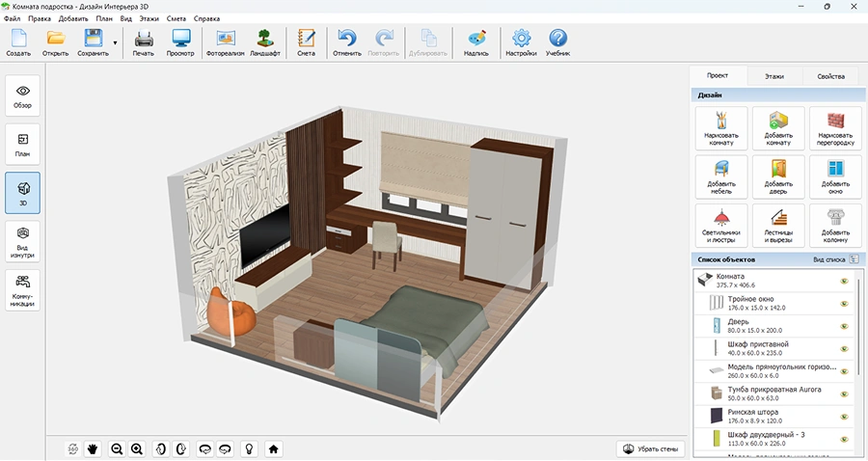Click Добавить мебель furniture icon
Viewport: 868px width, 461px height.
pyautogui.click(x=721, y=176)
